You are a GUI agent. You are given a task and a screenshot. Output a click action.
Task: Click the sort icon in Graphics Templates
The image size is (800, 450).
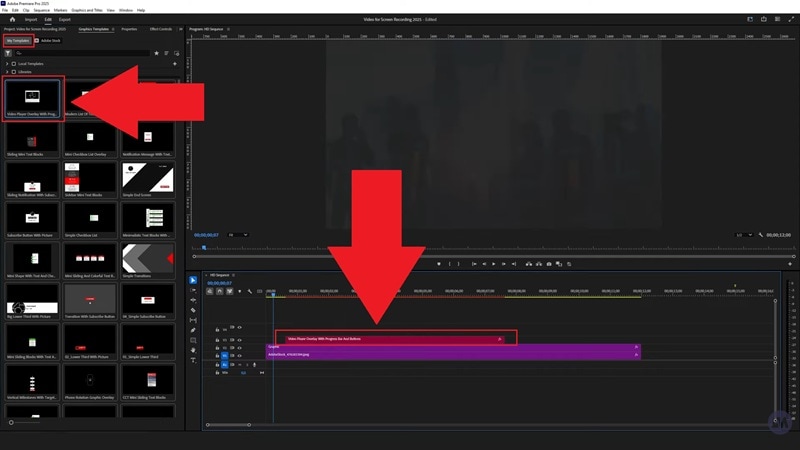(166, 53)
